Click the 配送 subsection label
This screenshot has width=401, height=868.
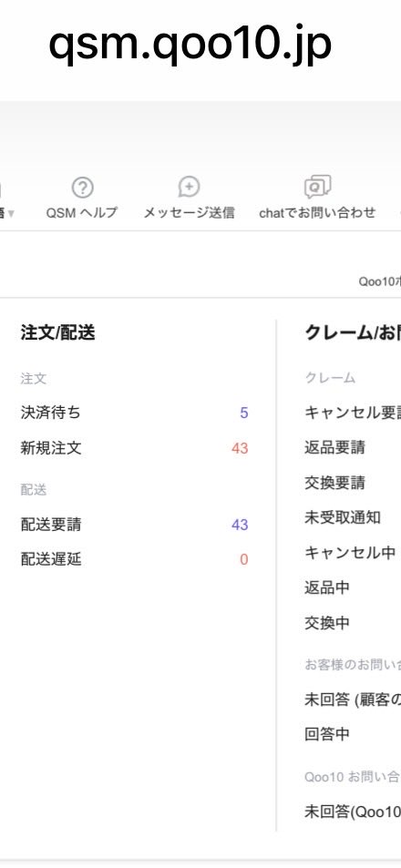tap(33, 490)
